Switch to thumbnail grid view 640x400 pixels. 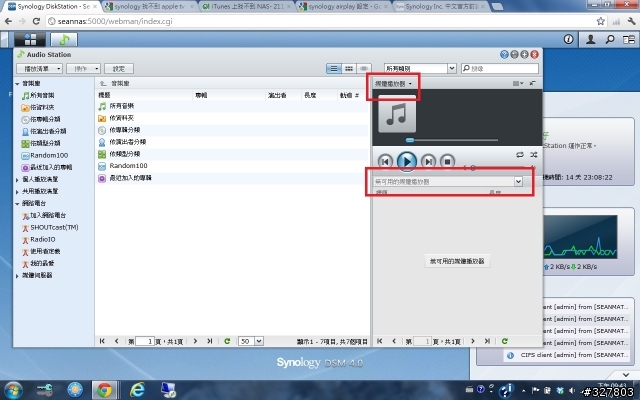[349, 69]
